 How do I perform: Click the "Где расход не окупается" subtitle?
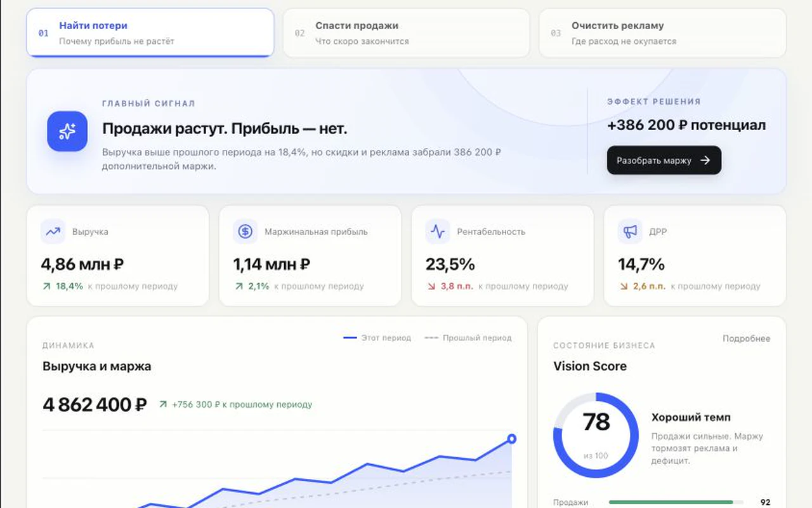624,41
